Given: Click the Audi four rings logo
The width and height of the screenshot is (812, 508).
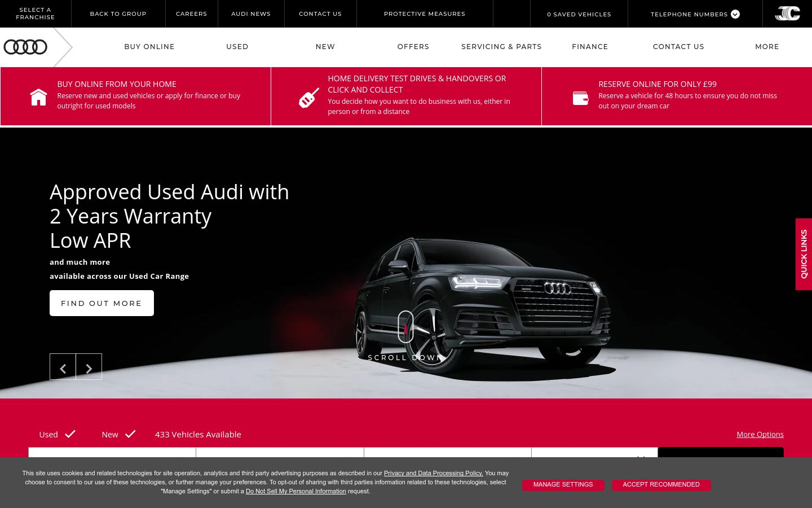Looking at the screenshot, I should 25,47.
